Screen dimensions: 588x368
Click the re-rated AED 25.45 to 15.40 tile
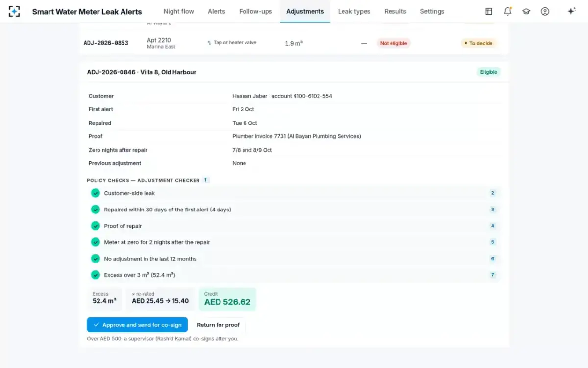coord(160,299)
